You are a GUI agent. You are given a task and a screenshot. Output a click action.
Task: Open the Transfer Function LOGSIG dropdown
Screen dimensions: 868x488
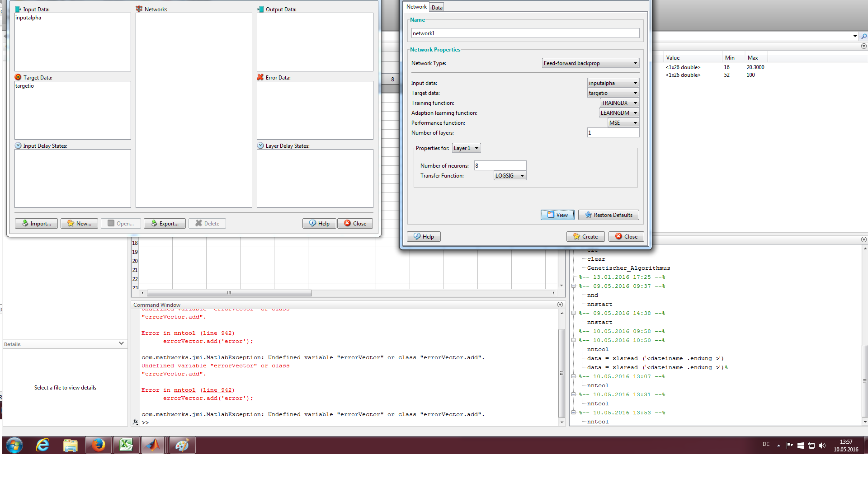point(510,176)
